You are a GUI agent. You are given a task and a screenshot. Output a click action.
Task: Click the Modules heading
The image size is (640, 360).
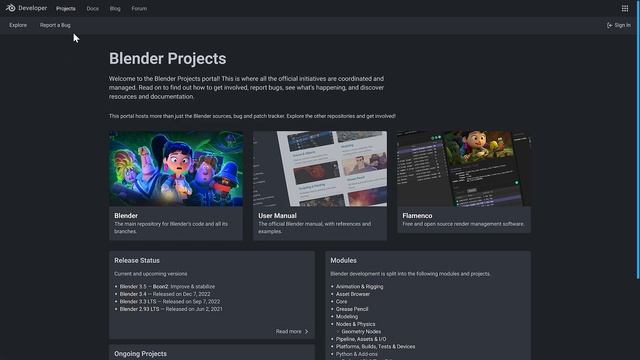pos(343,260)
